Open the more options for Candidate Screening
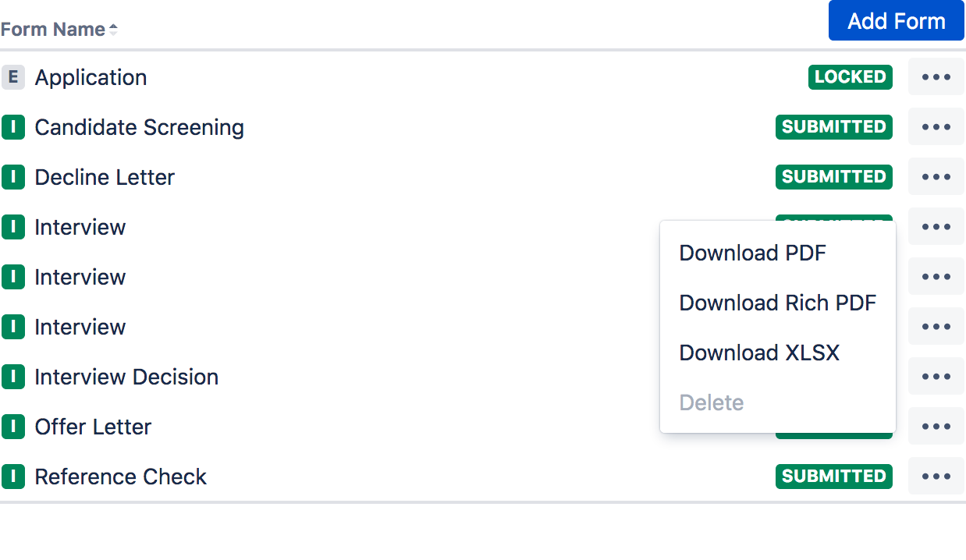The height and width of the screenshot is (560, 966). (x=936, y=127)
